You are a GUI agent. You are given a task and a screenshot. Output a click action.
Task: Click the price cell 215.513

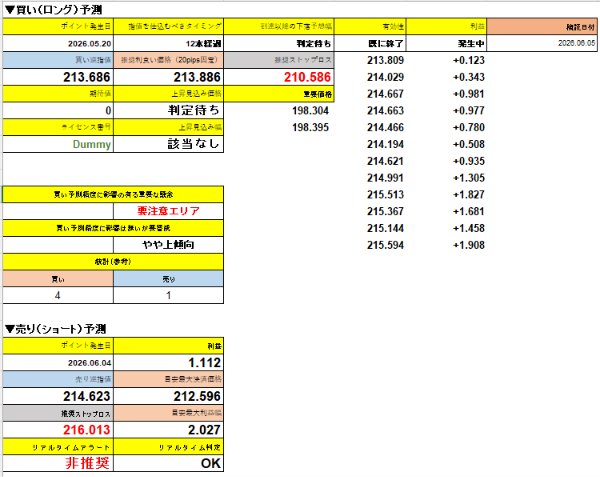point(385,195)
